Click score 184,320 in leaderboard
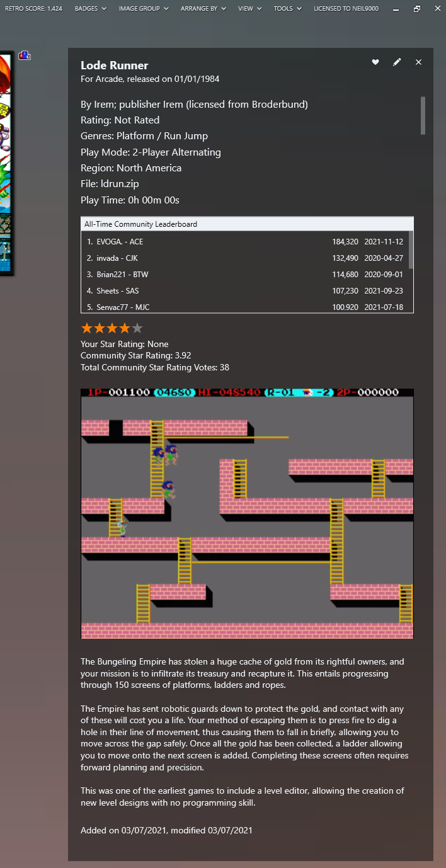This screenshot has width=446, height=868. click(345, 242)
